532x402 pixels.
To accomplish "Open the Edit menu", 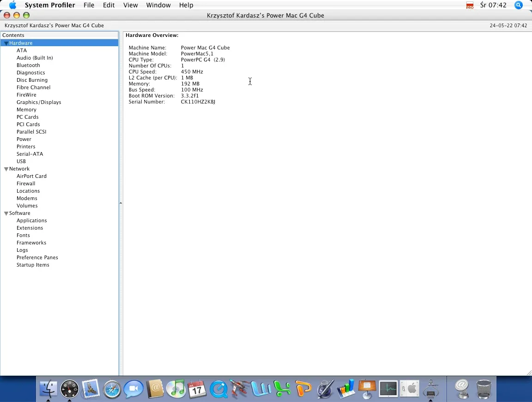I will pyautogui.click(x=109, y=5).
